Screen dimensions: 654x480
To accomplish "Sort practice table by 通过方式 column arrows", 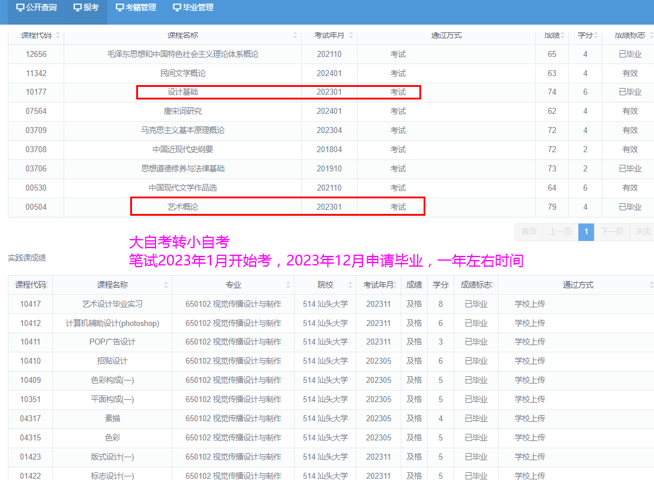I will click(x=647, y=285).
